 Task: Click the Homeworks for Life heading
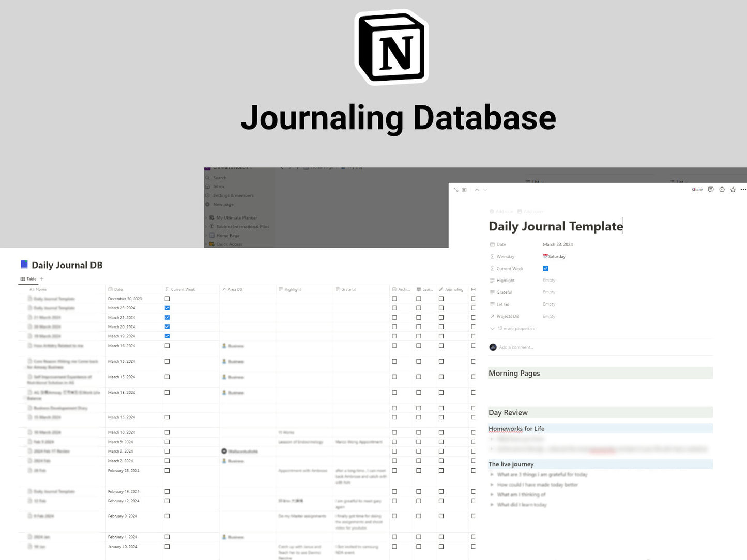(516, 428)
